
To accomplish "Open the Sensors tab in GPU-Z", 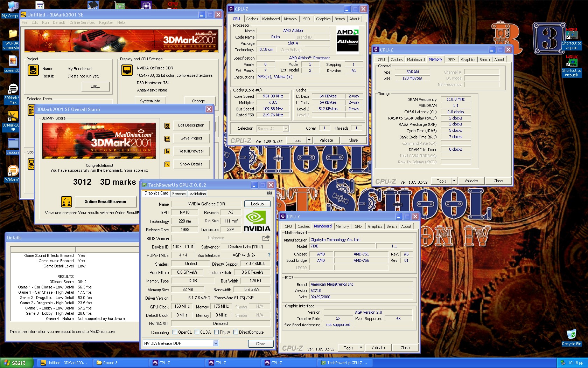I will coord(179,193).
